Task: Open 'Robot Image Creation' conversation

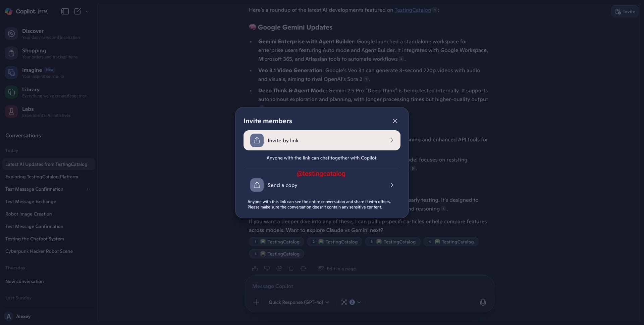Action: click(x=48, y=214)
